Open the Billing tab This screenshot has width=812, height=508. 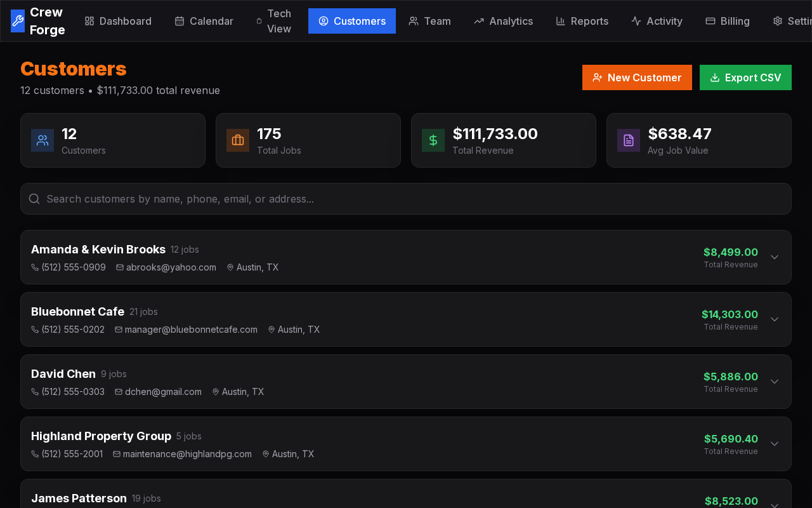coord(728,21)
